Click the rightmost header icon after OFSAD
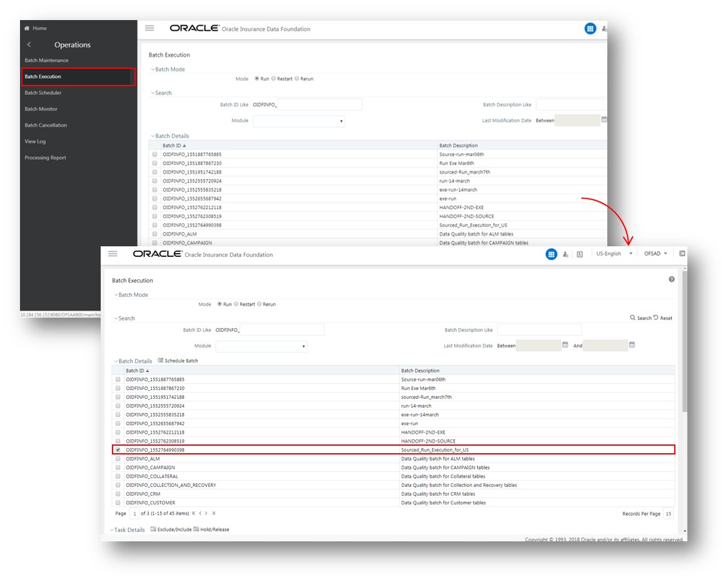728x582 pixels. (x=682, y=253)
